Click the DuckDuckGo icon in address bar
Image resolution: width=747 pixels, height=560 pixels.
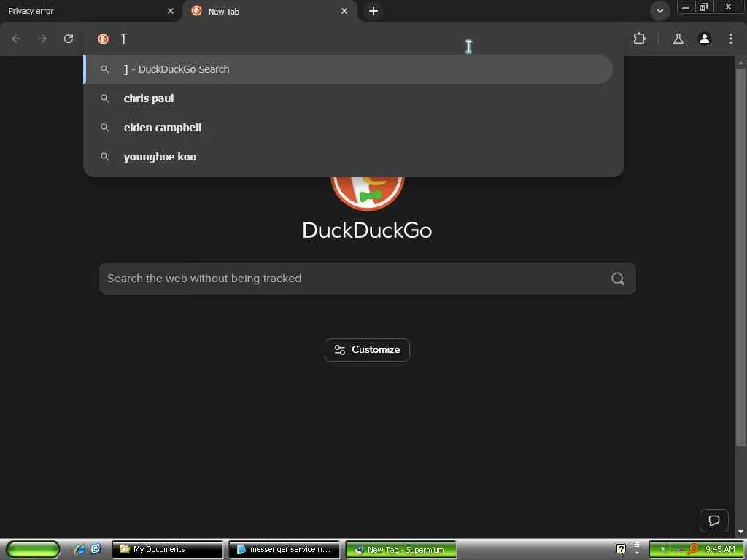[103, 39]
